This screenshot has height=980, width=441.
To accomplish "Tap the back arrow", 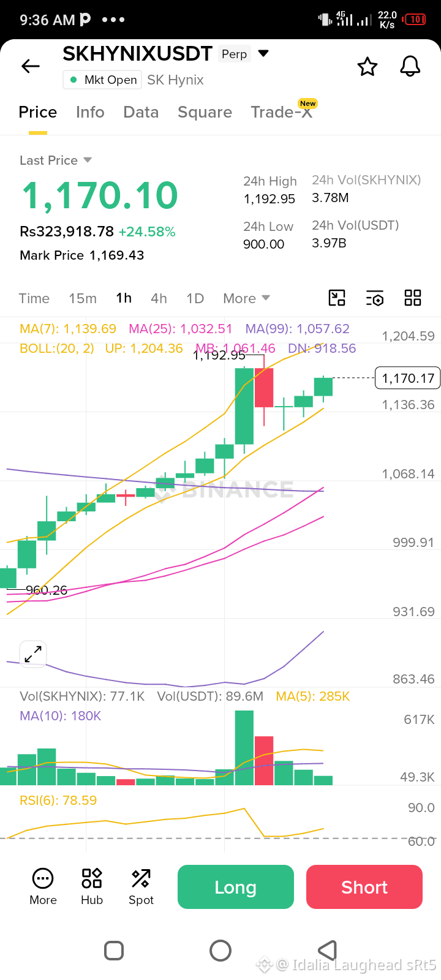I will pos(31,66).
